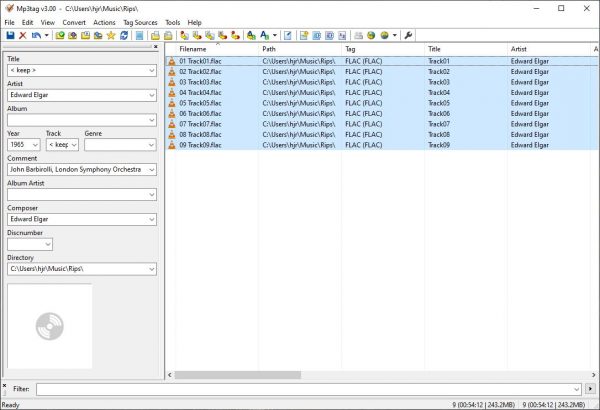600x410 pixels.
Task: Open the Help menu
Action: coord(194,23)
